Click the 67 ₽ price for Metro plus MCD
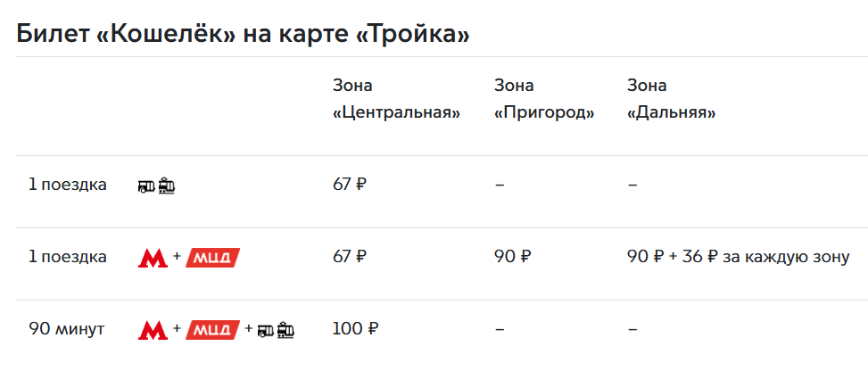The width and height of the screenshot is (868, 371). click(x=350, y=257)
